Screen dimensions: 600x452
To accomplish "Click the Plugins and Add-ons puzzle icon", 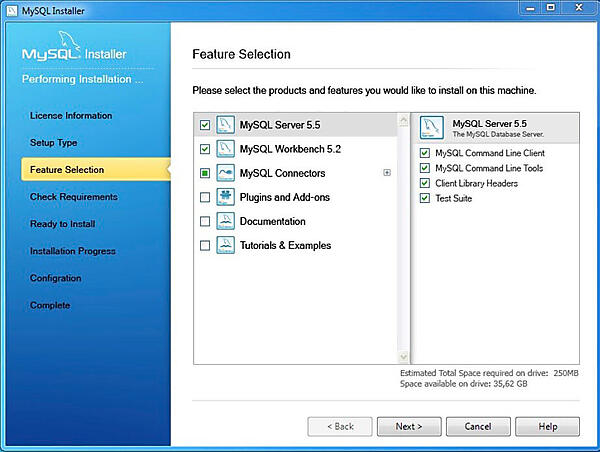I will click(x=225, y=197).
